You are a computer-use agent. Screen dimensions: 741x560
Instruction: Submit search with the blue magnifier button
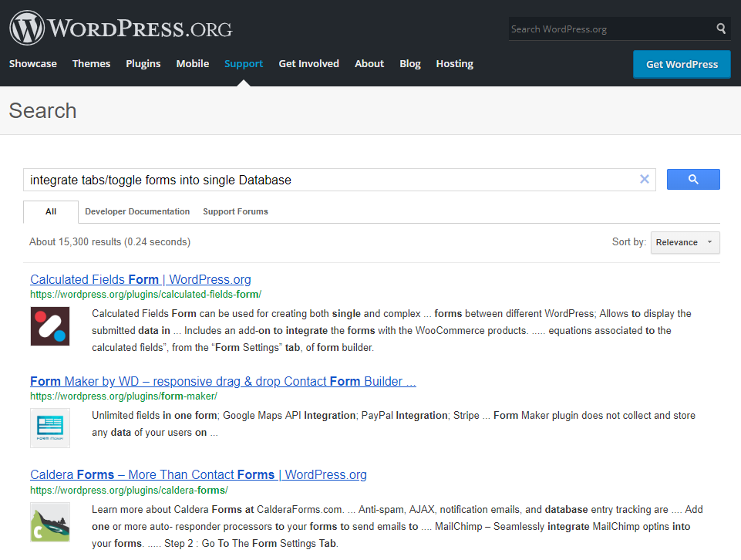tap(692, 179)
